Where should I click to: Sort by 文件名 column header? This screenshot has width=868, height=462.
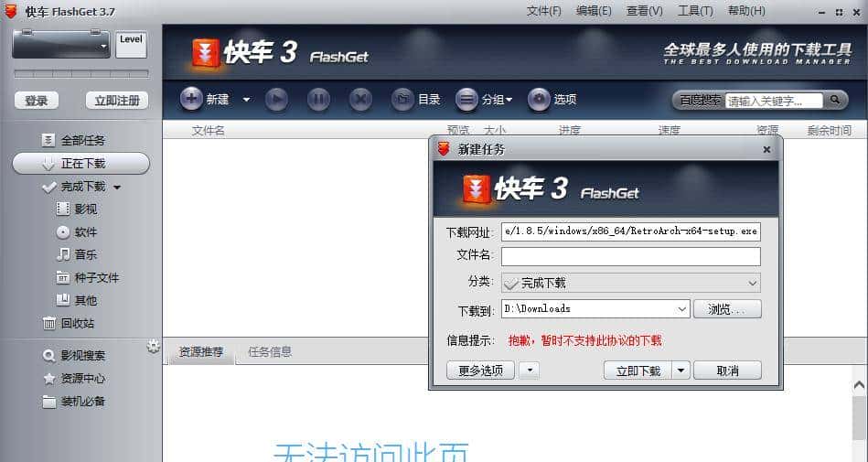[x=209, y=131]
